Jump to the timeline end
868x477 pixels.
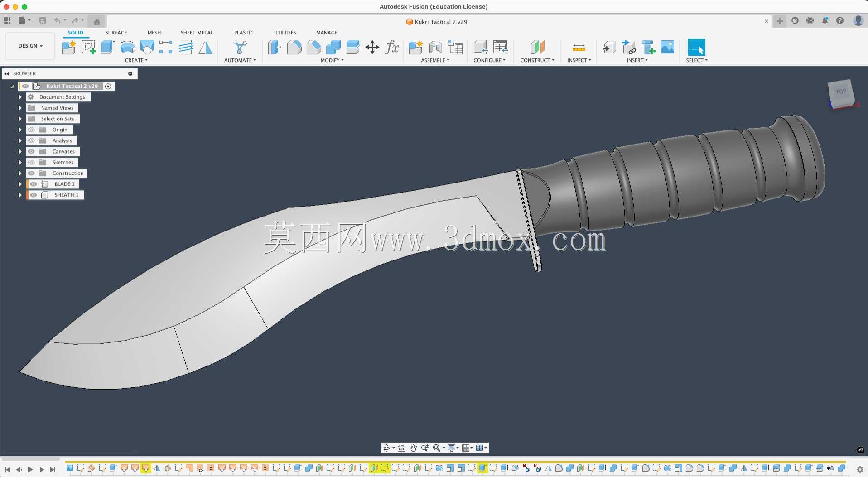[53, 470]
